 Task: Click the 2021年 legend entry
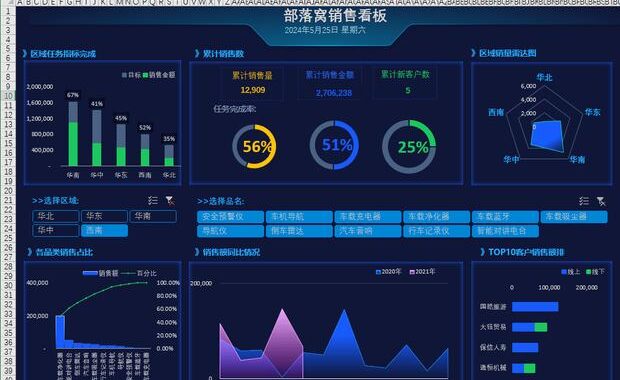point(422,272)
